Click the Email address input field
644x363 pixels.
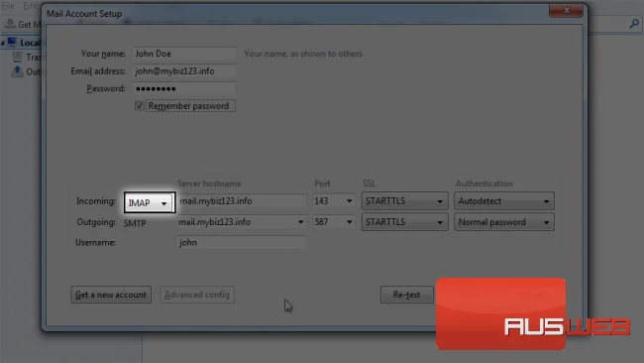click(184, 71)
